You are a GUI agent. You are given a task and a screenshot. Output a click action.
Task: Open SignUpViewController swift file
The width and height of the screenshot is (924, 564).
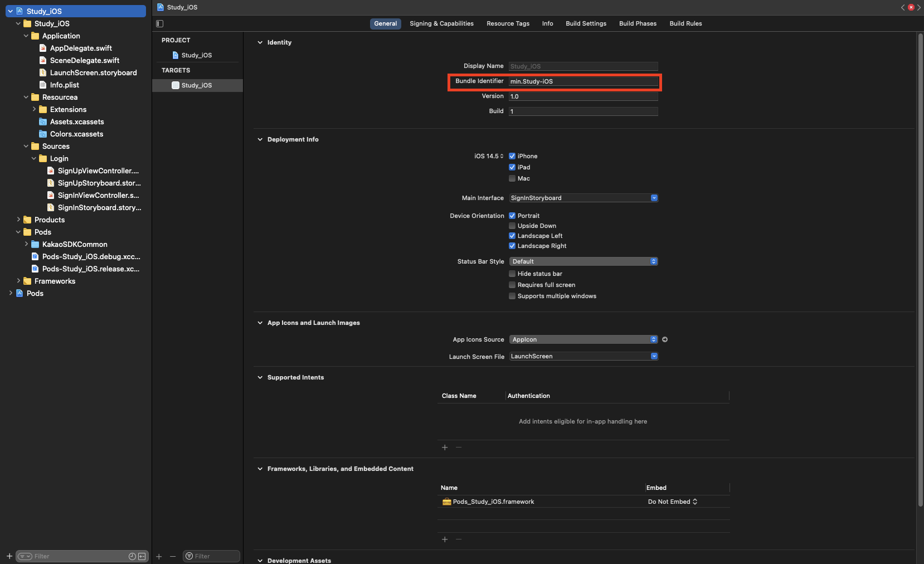point(98,171)
